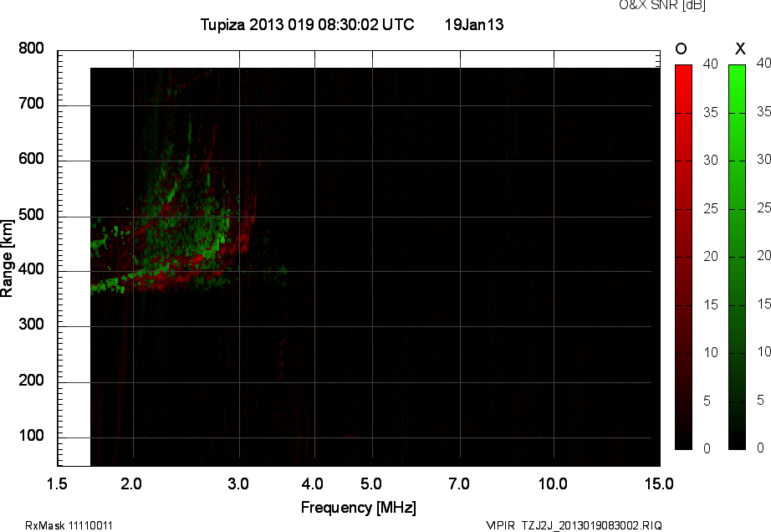Image resolution: width=771 pixels, height=532 pixels.
Task: Click the 25 tick label on the red O color bar
Action: [711, 208]
